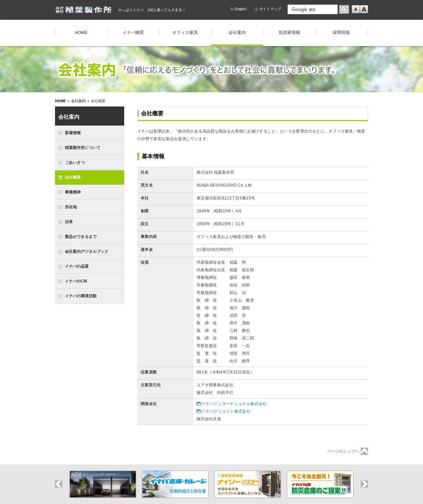The width and height of the screenshot is (423, 504).
Task: Click the address 東京都大田区矢口2丁目5番25号
Action: [x=226, y=198]
